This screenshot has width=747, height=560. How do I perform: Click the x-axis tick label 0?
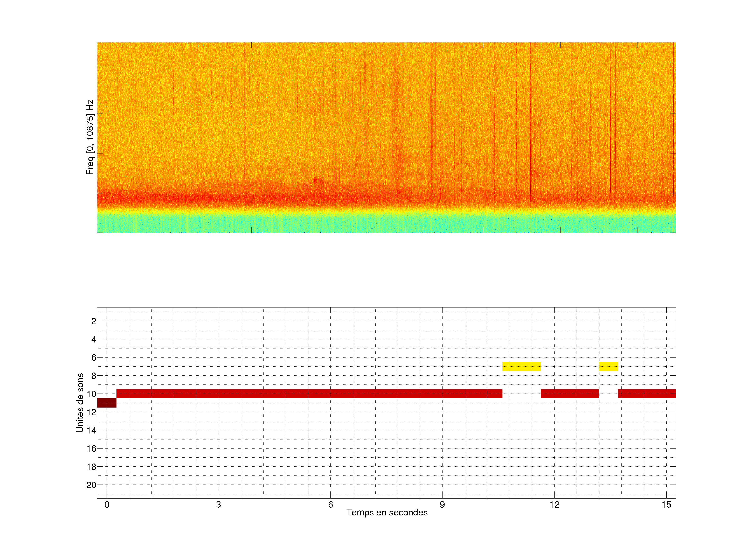pos(107,505)
